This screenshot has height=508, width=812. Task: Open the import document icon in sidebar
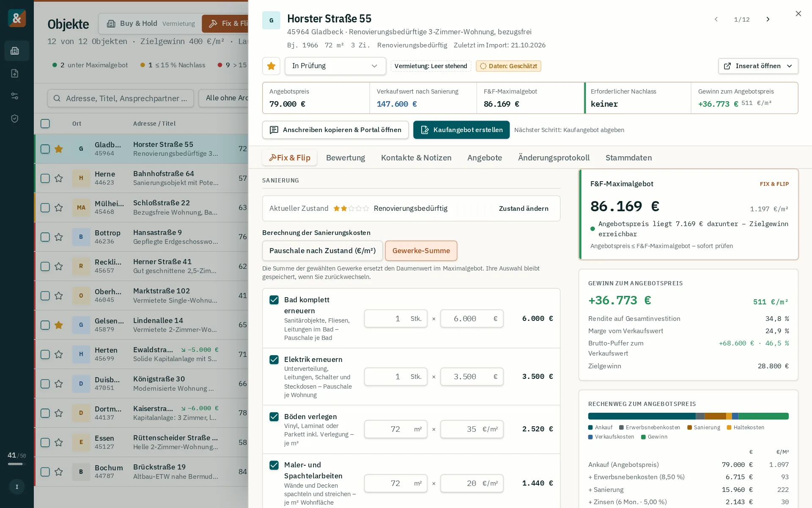pyautogui.click(x=15, y=73)
